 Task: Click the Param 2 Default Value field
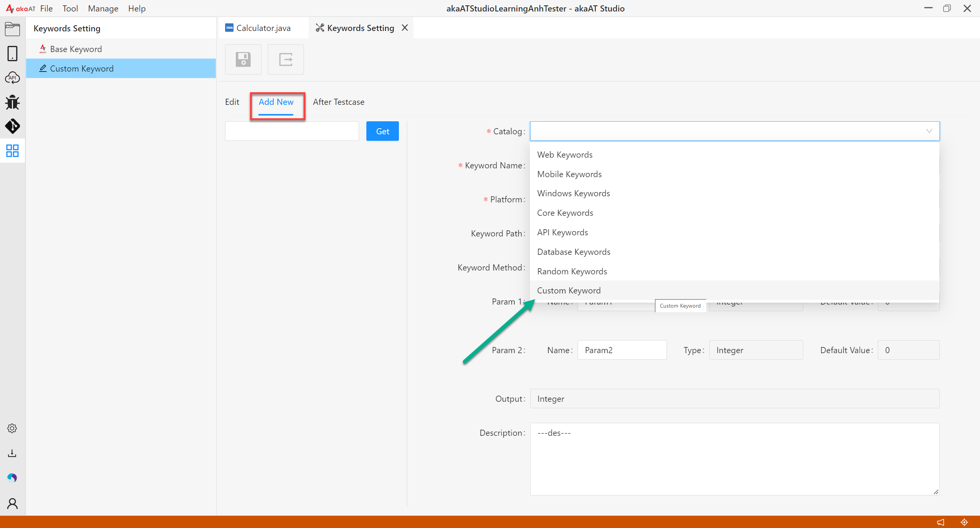coord(908,350)
